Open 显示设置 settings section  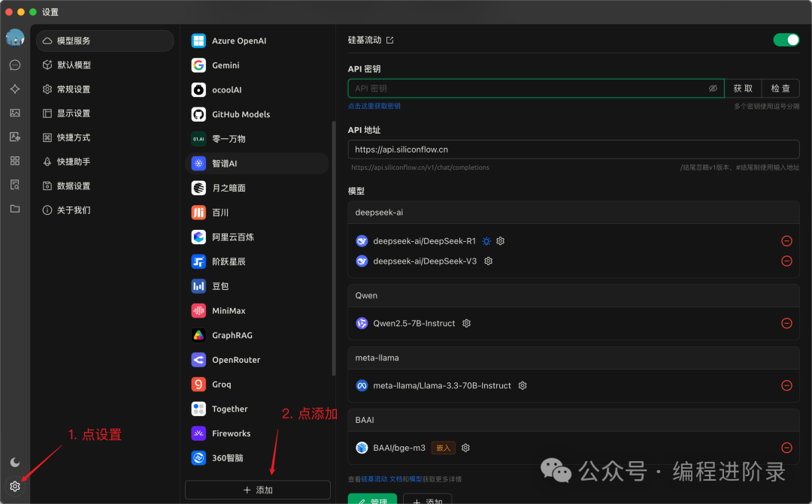105,113
